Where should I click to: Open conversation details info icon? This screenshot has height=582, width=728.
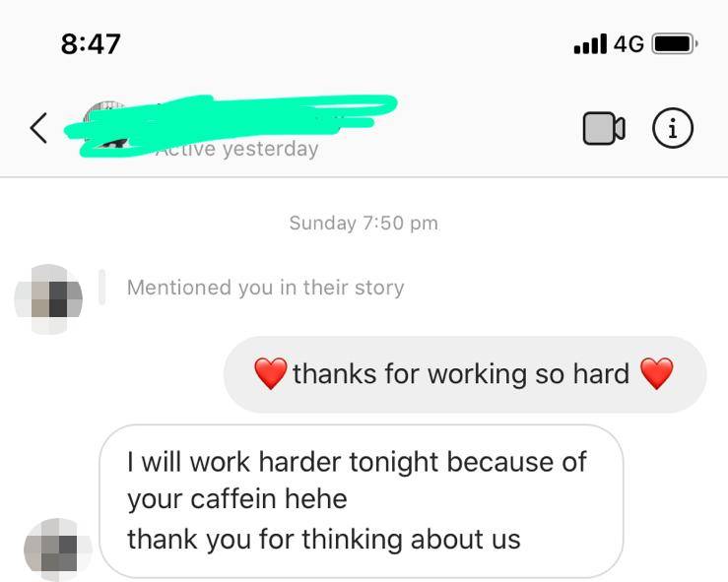[673, 128]
